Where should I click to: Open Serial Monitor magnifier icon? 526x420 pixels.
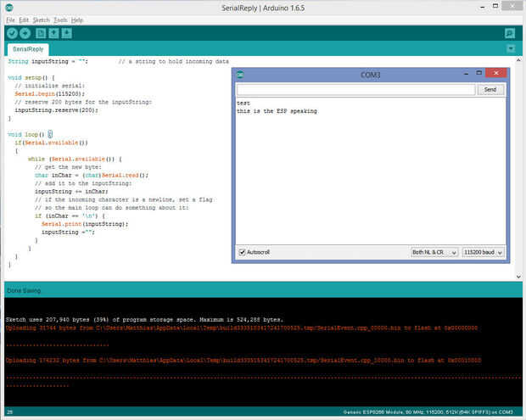(510, 33)
